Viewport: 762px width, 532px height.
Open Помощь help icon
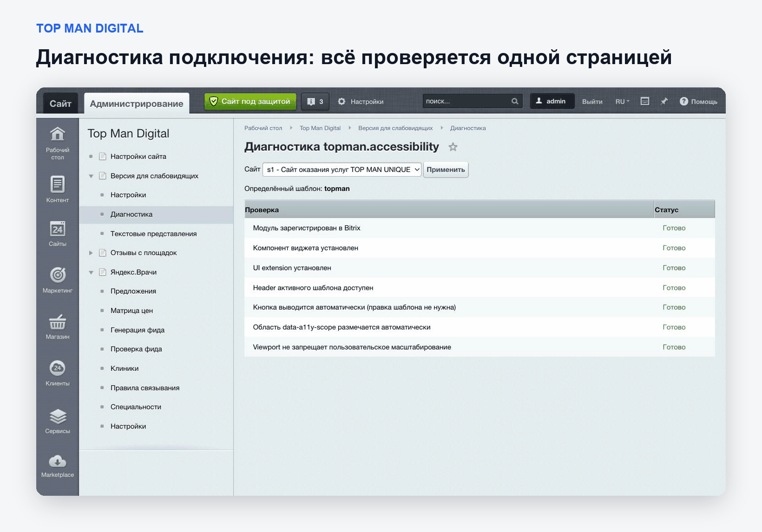698,101
